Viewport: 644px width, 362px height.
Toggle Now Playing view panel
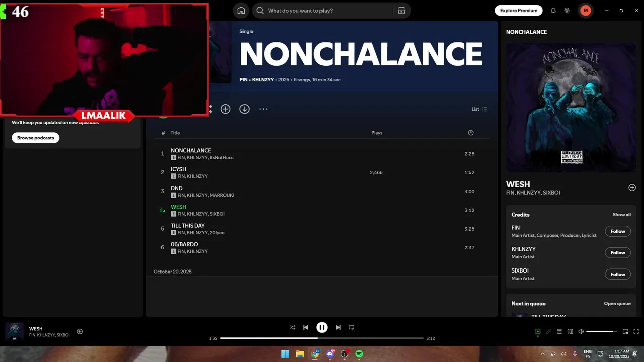(x=538, y=331)
